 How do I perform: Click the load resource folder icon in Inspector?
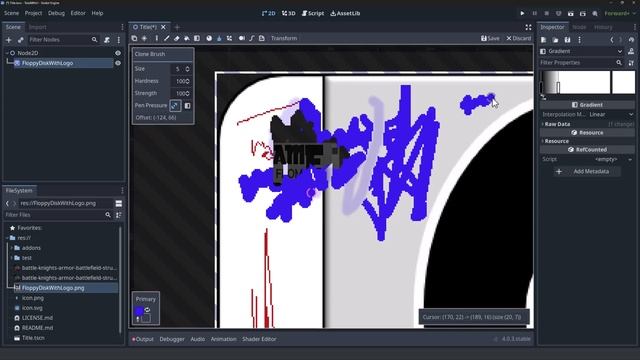click(556, 40)
